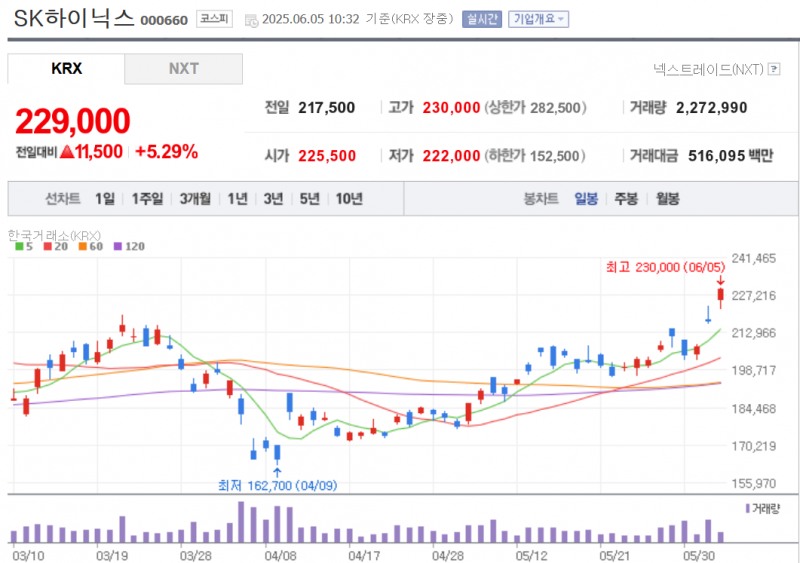The image size is (800, 563).
Task: Click the 04/08 date axis label
Action: click(x=280, y=555)
